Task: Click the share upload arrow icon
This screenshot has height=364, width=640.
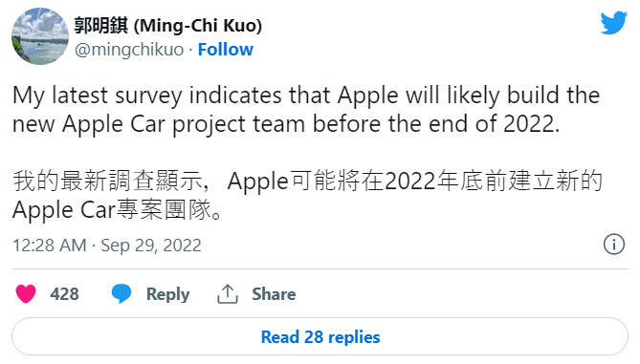Action: click(x=228, y=294)
